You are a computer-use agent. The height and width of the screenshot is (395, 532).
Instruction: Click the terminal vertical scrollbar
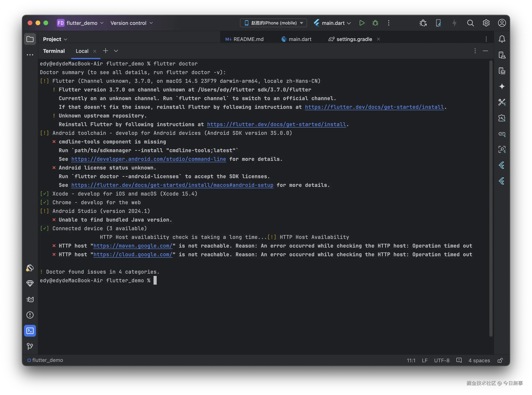[491, 198]
